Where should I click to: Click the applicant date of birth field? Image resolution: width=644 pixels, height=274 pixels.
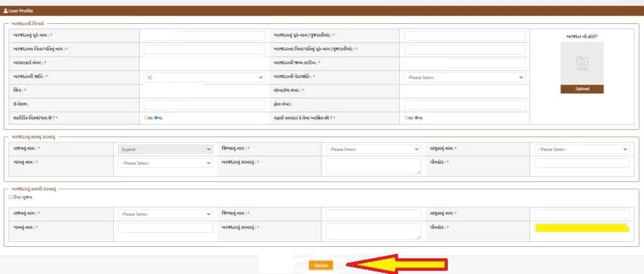(464, 64)
